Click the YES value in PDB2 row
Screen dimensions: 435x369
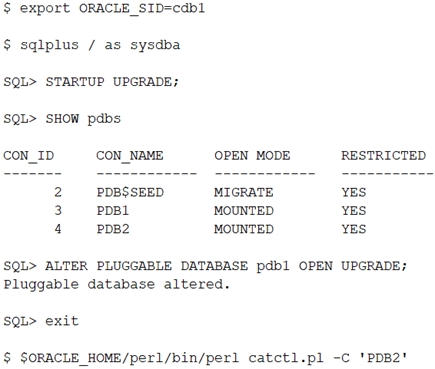354,229
